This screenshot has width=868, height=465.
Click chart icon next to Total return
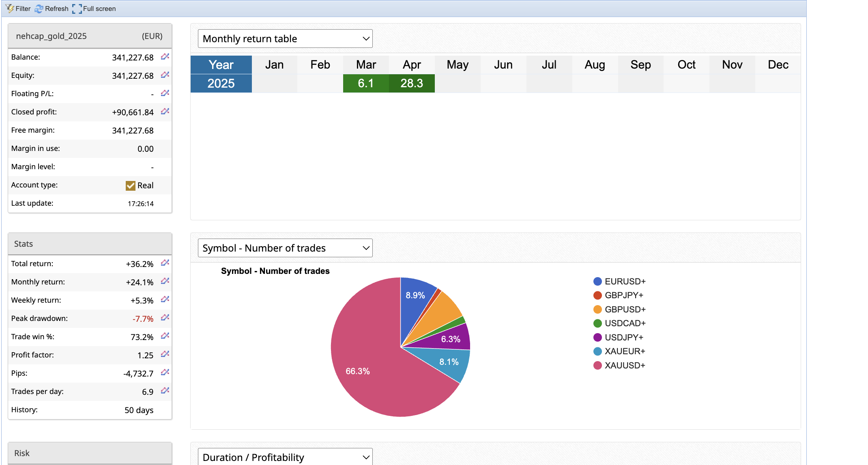(x=165, y=263)
